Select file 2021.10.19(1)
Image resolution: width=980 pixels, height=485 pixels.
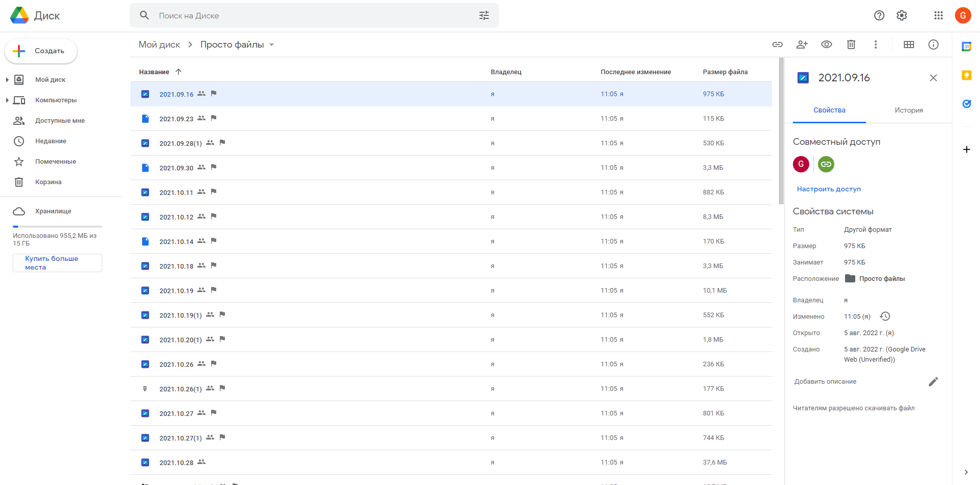(x=451, y=315)
